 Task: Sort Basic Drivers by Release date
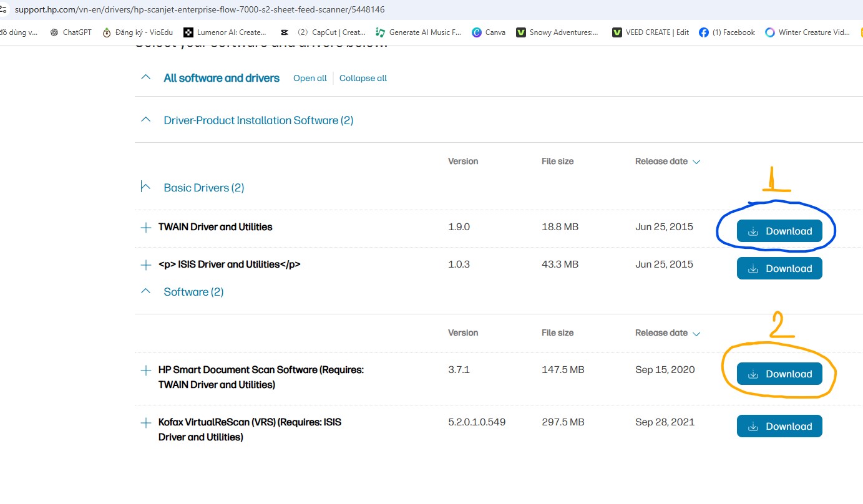667,162
